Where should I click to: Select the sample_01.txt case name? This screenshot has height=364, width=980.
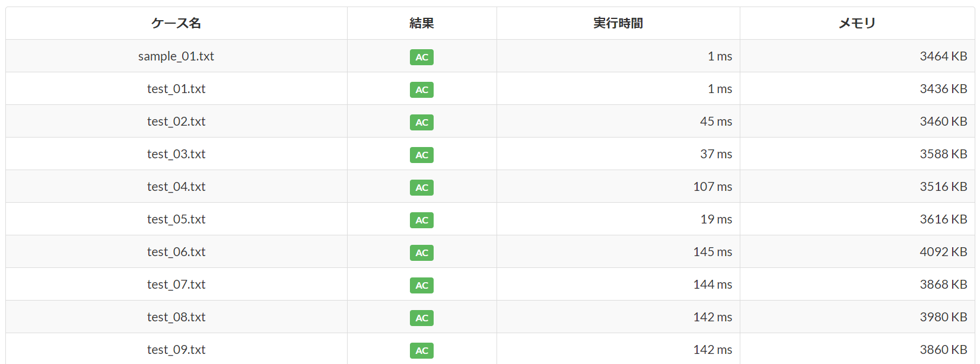point(176,56)
